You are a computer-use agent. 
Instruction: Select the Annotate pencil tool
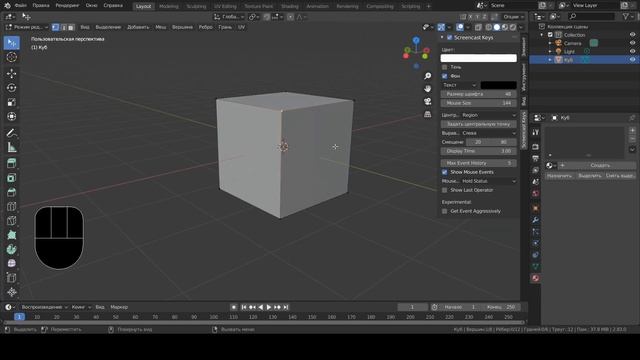click(11, 133)
